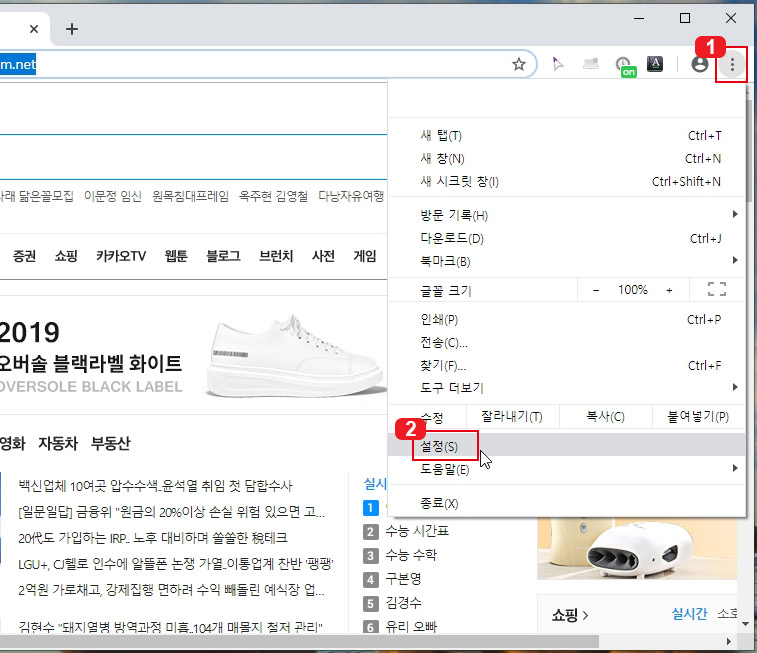
Task: Open the 사전 navigation tab
Action: (323, 256)
